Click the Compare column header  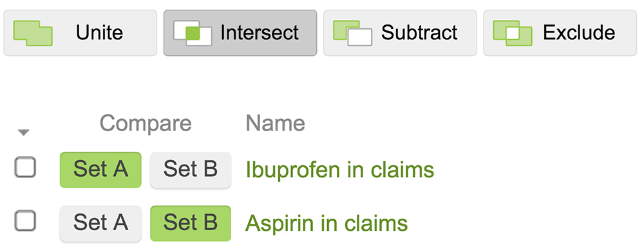pos(146,123)
